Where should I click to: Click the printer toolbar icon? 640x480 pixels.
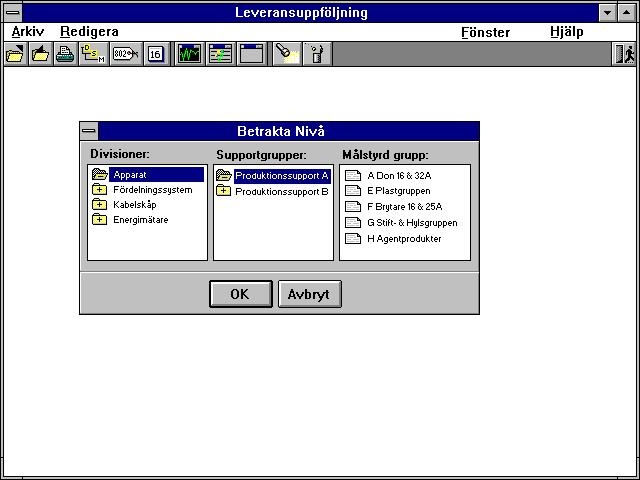65,54
